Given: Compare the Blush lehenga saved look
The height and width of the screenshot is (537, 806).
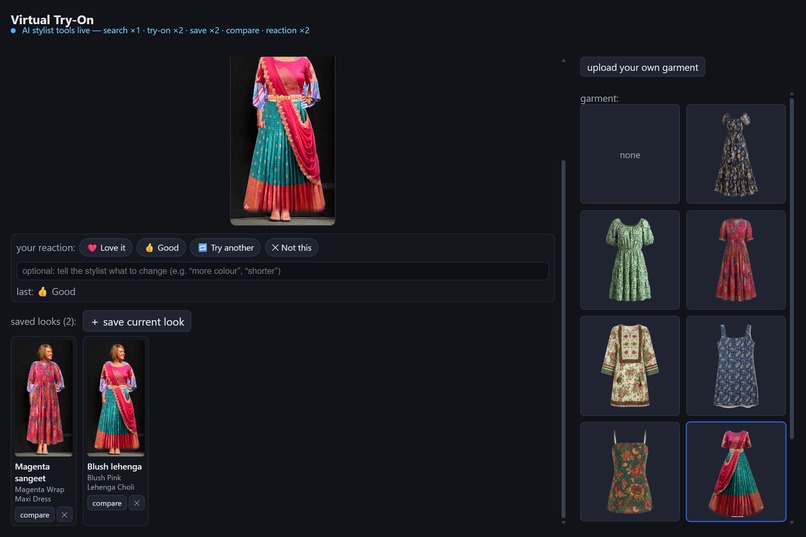Looking at the screenshot, I should [107, 503].
